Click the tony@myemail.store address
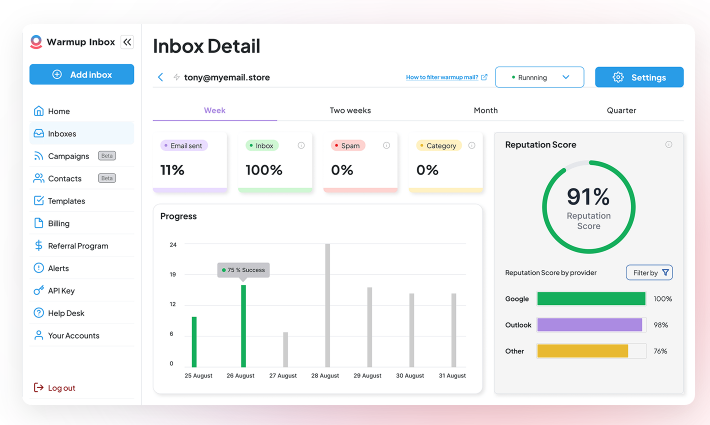 click(x=227, y=77)
